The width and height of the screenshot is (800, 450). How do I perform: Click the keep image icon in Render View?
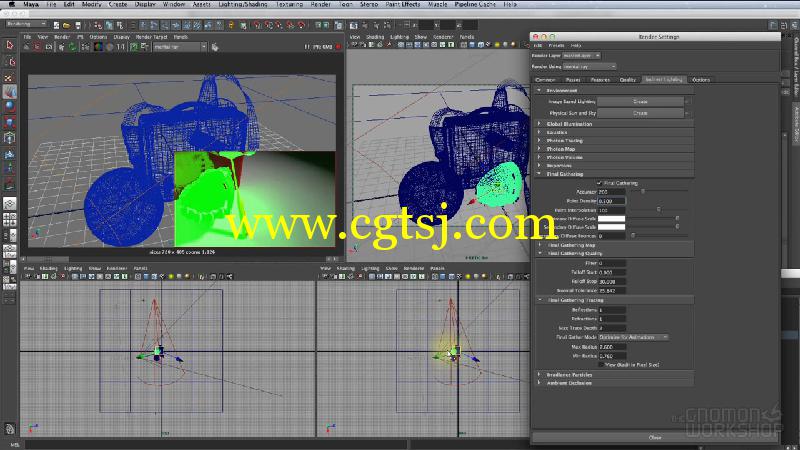coord(134,47)
